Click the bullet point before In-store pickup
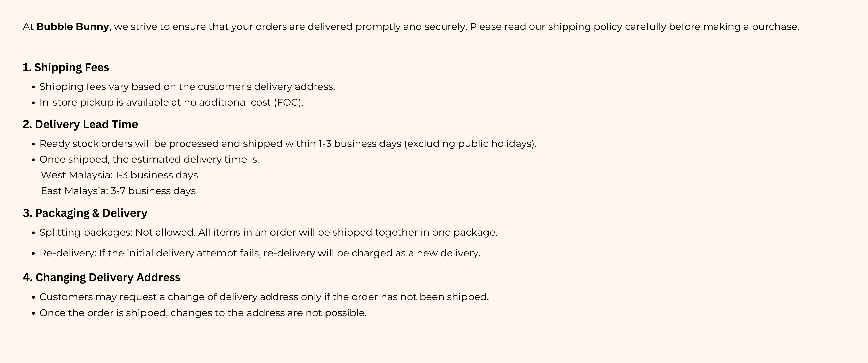 pyautogui.click(x=33, y=103)
